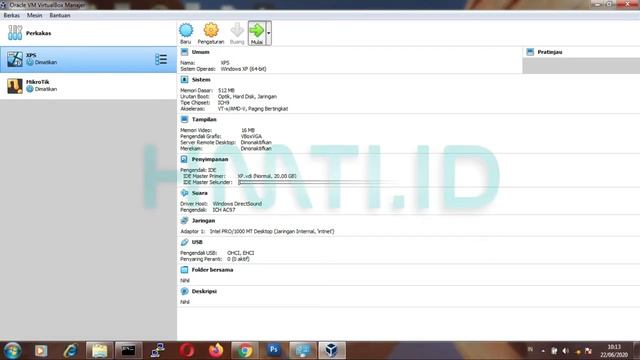Click the preview thumbnail area
This screenshot has height=360, width=640.
pyautogui.click(x=581, y=66)
